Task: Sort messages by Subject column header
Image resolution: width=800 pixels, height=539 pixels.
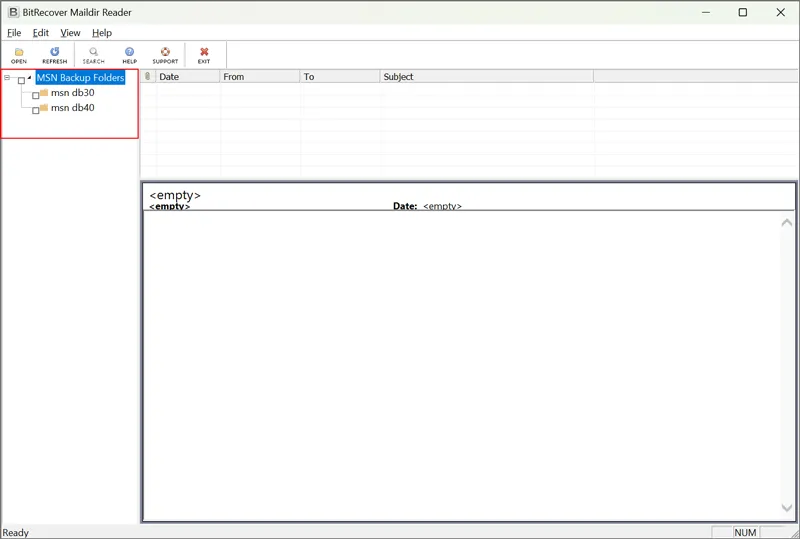Action: [x=486, y=77]
